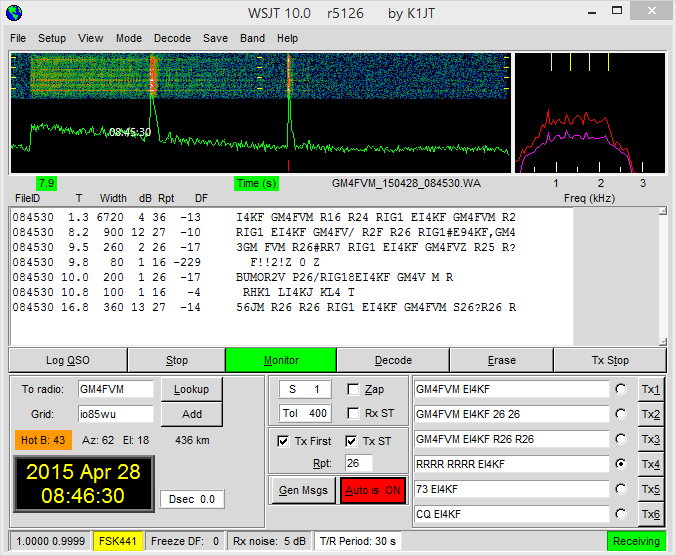Screen dimensions: 676x556
Task: Click the T/R Period 30 s field
Action: (358, 541)
